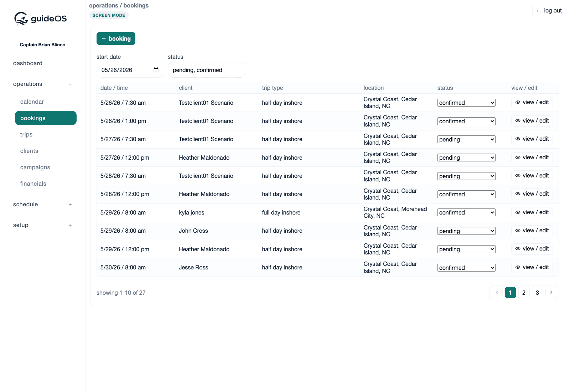The height and width of the screenshot is (392, 570).
Task: Open calendar in the sidebar
Action: [32, 102]
